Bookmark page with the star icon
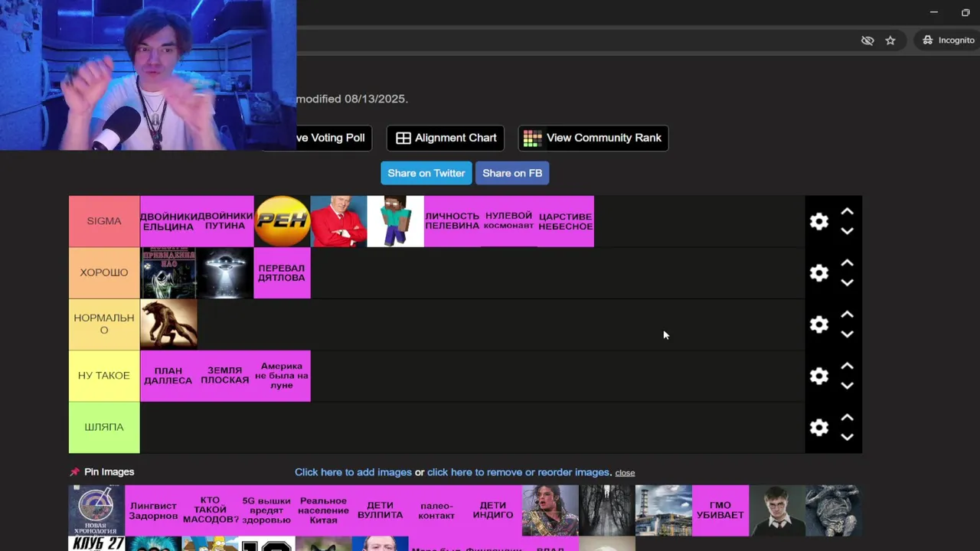The height and width of the screenshot is (551, 980). click(890, 41)
